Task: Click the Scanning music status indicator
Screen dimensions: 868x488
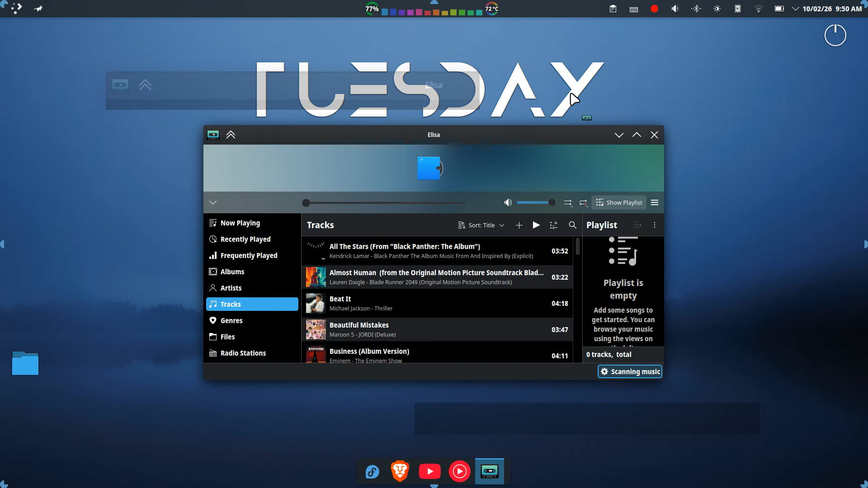Action: [630, 371]
